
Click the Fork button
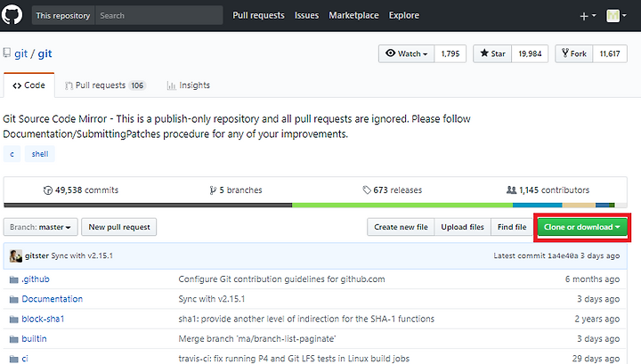pyautogui.click(x=574, y=53)
